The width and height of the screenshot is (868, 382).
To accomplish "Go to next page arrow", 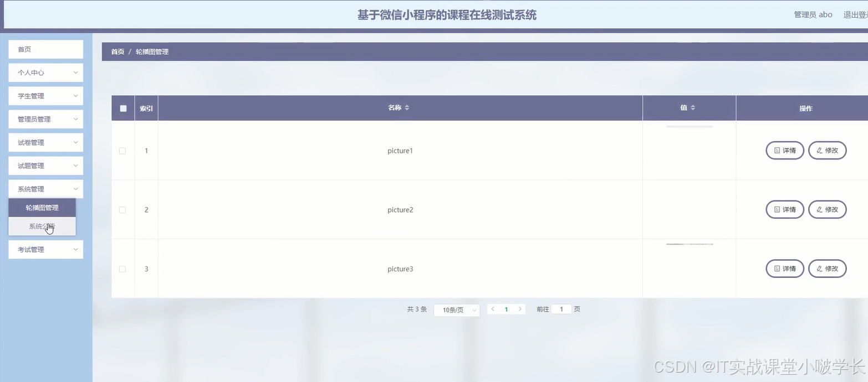I will pos(520,309).
